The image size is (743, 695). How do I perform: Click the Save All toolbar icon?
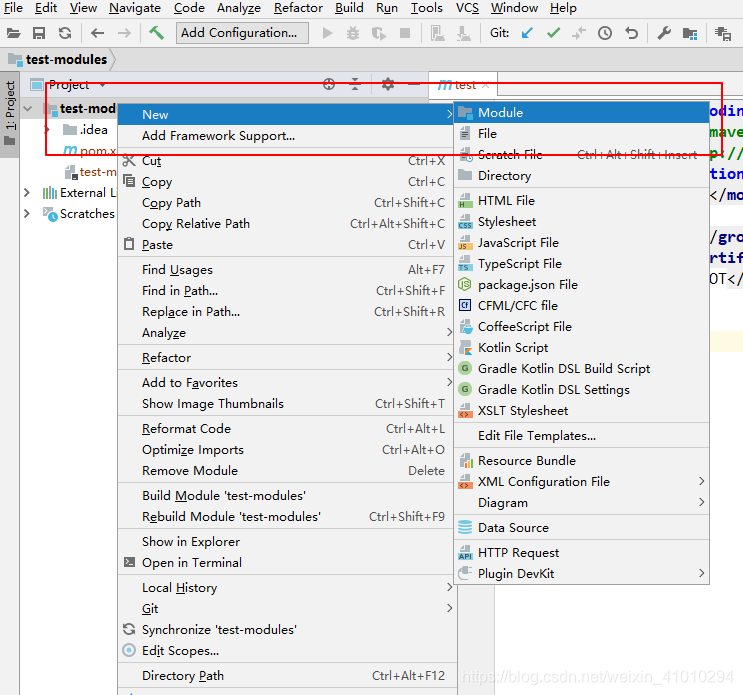[39, 33]
